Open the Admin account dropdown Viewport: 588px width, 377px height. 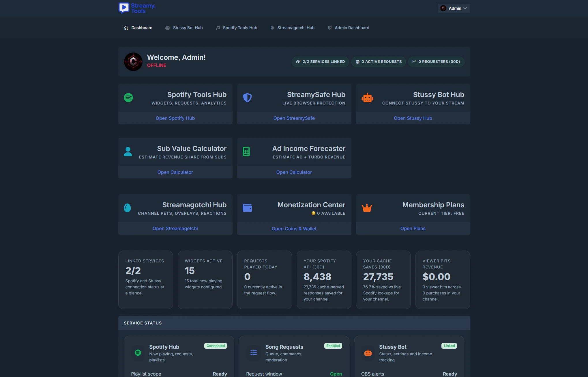pos(454,8)
